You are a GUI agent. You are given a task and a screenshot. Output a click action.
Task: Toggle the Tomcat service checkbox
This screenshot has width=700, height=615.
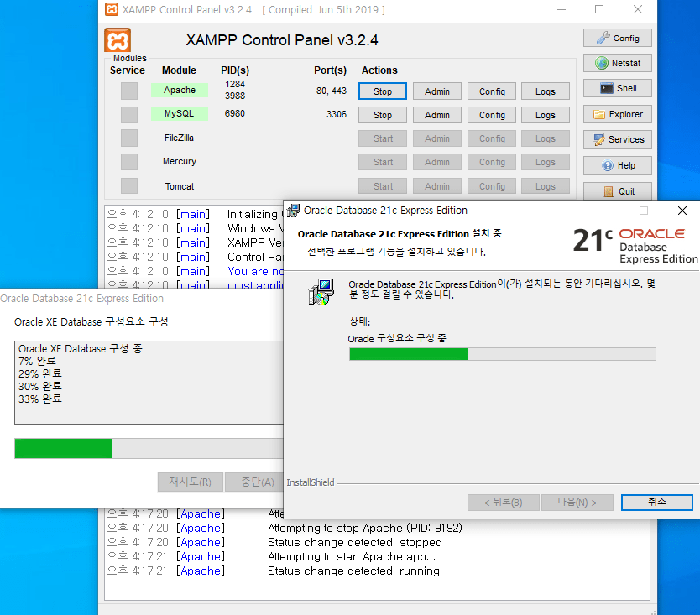click(x=129, y=185)
